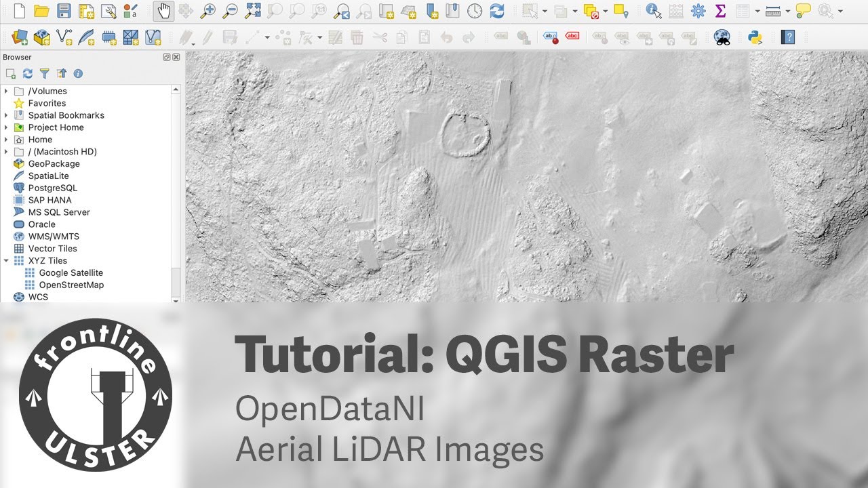Select the Pan Map hand tool
Viewport: 868px width, 488px height.
(x=163, y=11)
